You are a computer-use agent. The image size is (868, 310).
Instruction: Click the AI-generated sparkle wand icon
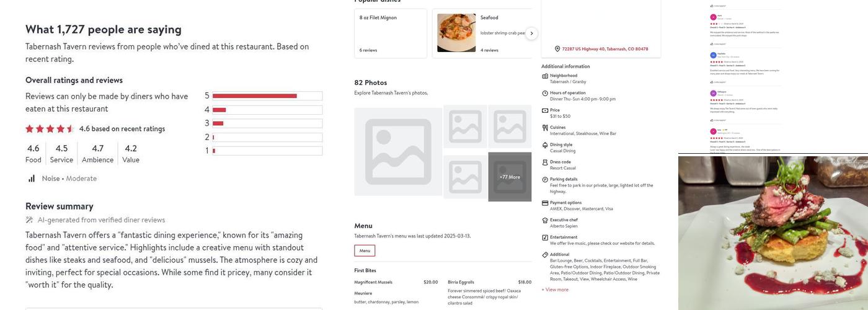click(x=29, y=220)
